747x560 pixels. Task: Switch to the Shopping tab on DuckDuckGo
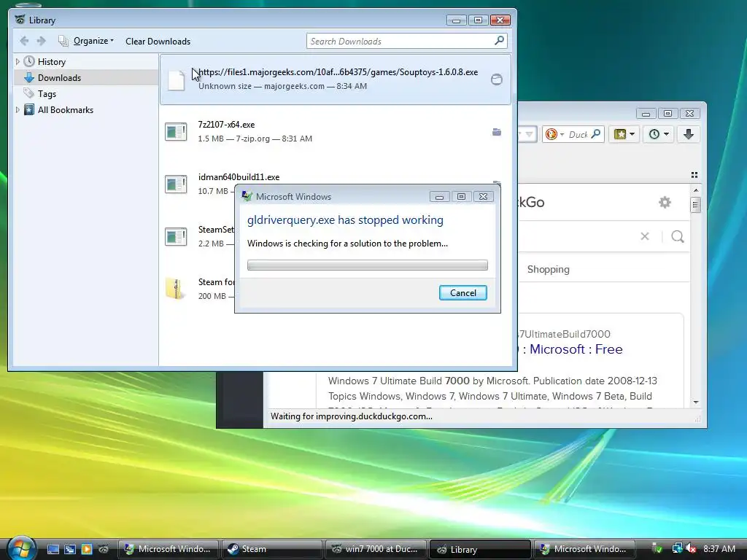[x=548, y=270]
